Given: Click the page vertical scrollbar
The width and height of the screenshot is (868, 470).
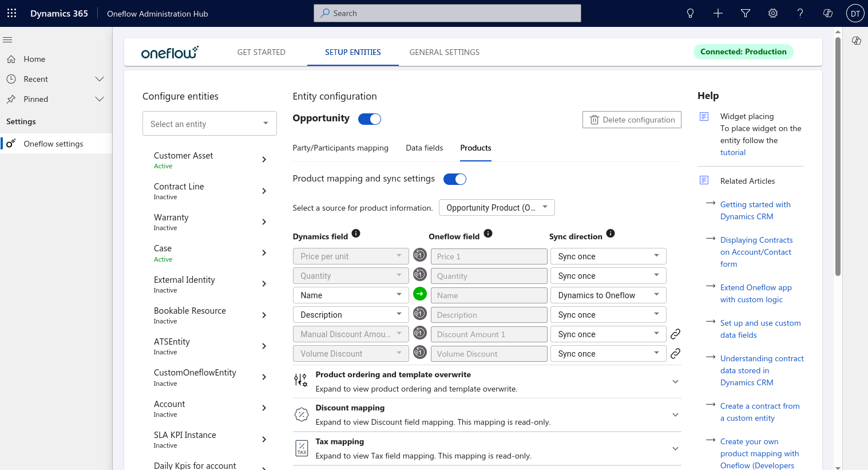Looking at the screenshot, I should [838, 157].
